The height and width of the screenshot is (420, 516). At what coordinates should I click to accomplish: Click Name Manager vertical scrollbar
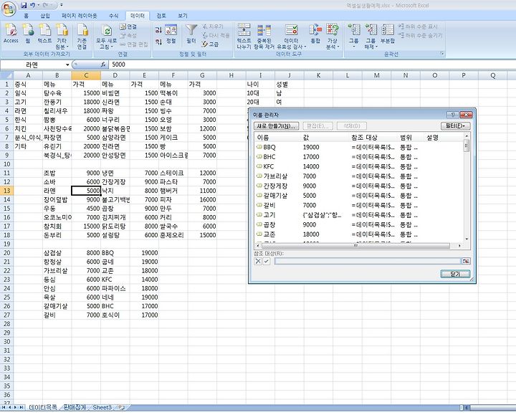point(467,187)
